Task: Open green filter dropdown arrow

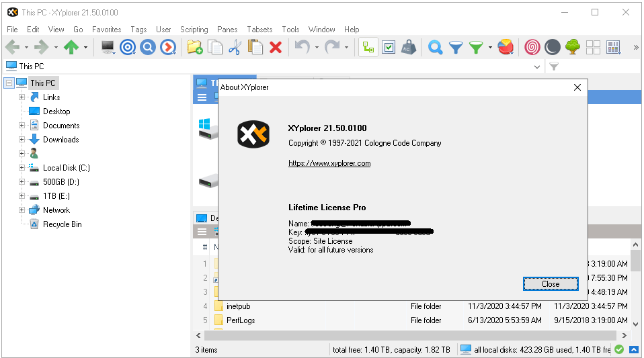Action: pyautogui.click(x=490, y=48)
